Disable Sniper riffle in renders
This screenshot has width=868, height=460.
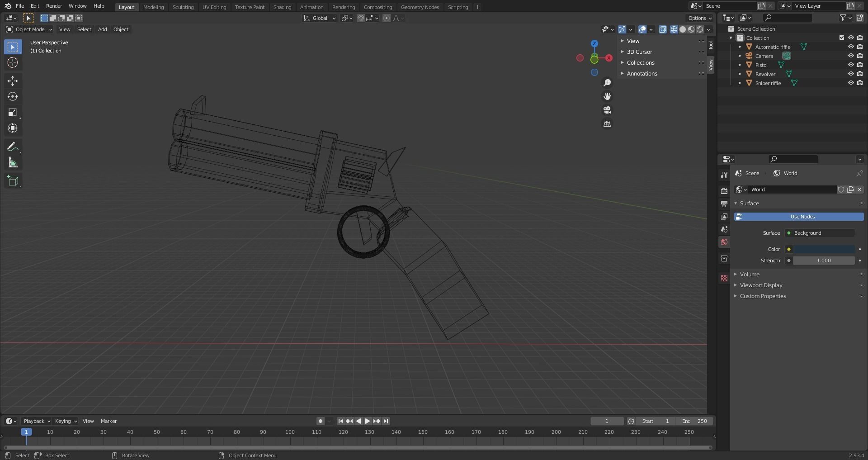859,83
